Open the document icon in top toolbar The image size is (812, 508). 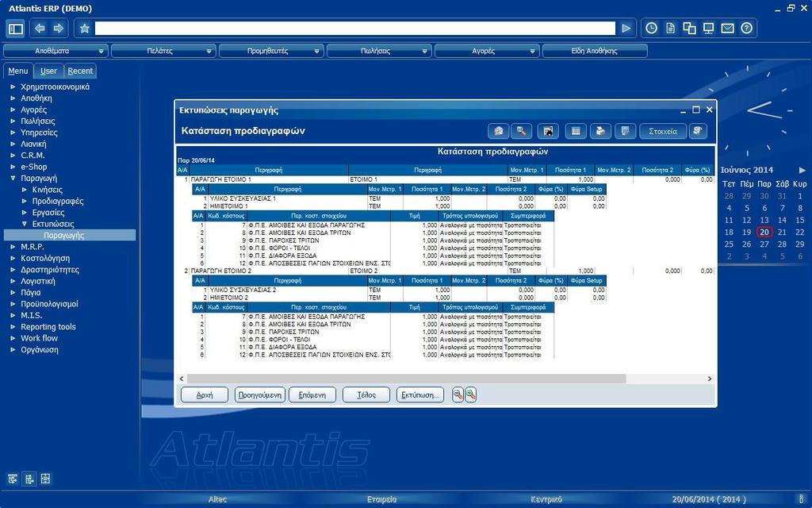click(x=670, y=29)
